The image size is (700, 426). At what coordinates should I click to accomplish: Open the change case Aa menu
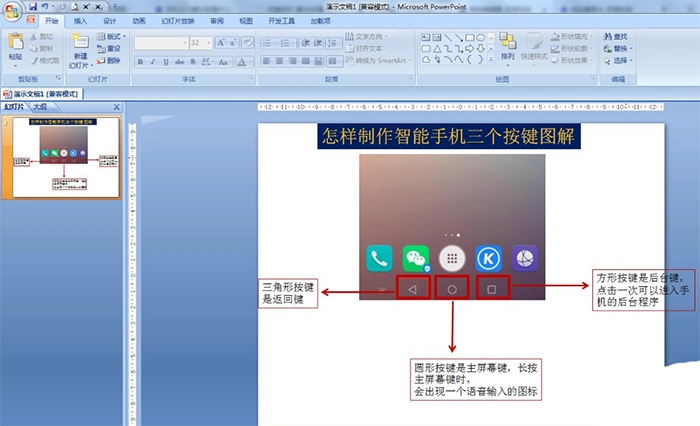point(224,62)
